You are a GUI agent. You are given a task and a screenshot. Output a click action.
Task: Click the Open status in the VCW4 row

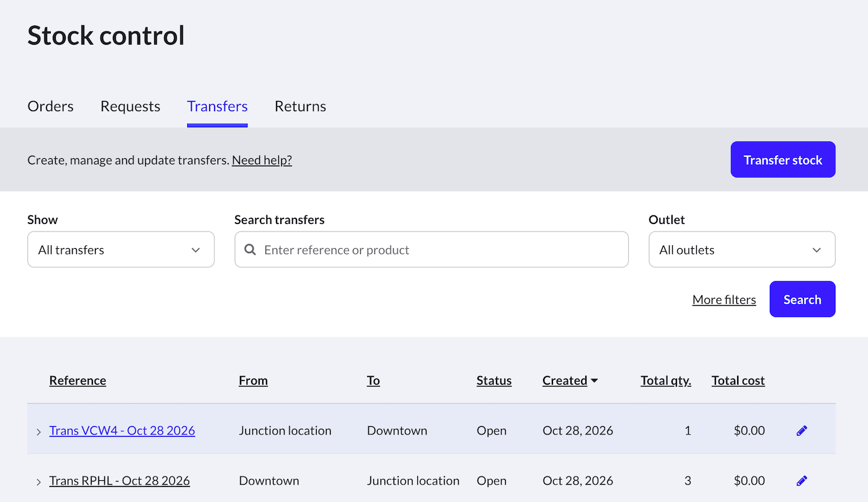click(492, 431)
